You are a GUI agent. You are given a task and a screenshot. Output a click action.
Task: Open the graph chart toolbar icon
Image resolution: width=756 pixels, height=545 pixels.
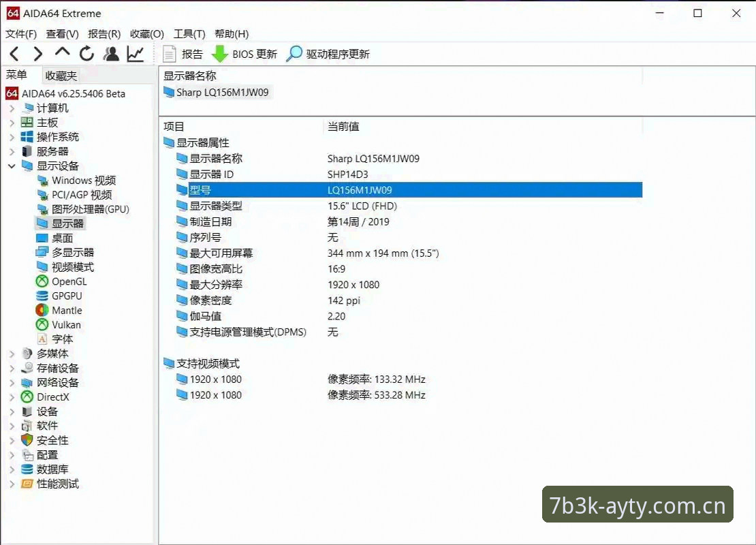136,54
